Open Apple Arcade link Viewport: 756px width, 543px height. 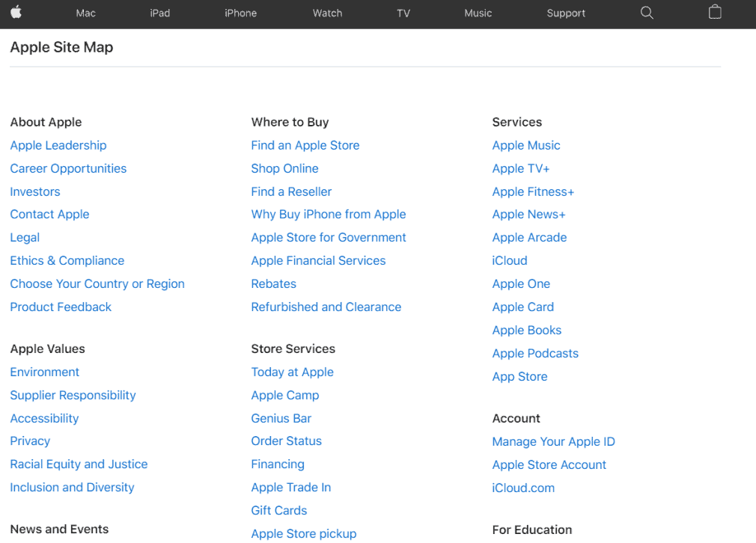(529, 238)
